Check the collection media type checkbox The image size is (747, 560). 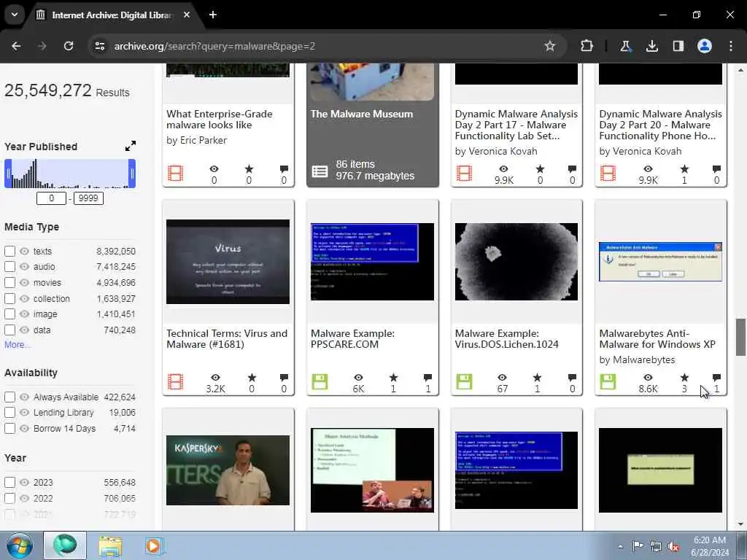9,298
